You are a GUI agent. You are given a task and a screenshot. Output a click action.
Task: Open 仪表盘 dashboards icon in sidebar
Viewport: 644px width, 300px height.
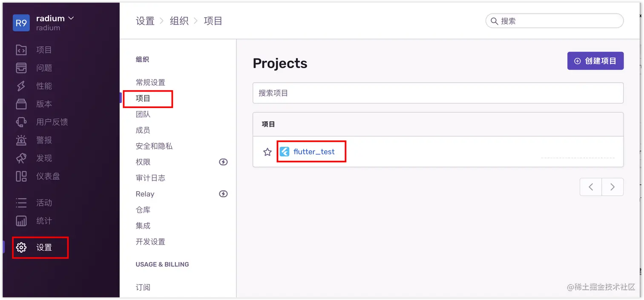(x=21, y=176)
